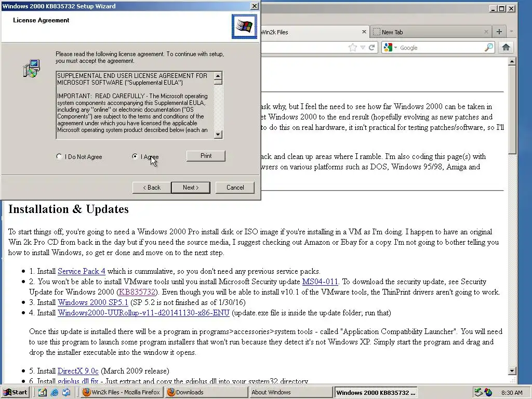532x399 pixels.
Task: Reload the page in Firefox
Action: pyautogui.click(x=371, y=47)
